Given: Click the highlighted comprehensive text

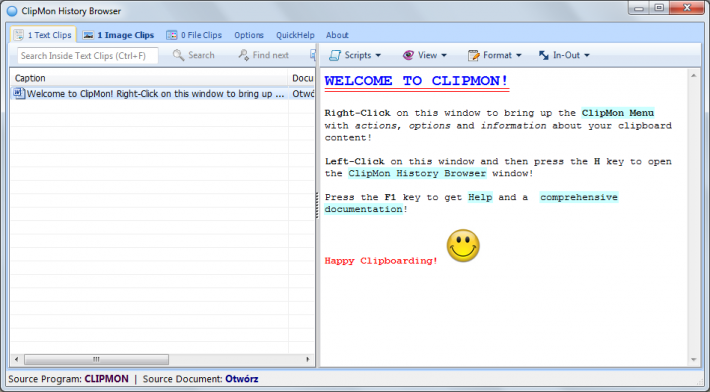Looking at the screenshot, I should (x=579, y=197).
